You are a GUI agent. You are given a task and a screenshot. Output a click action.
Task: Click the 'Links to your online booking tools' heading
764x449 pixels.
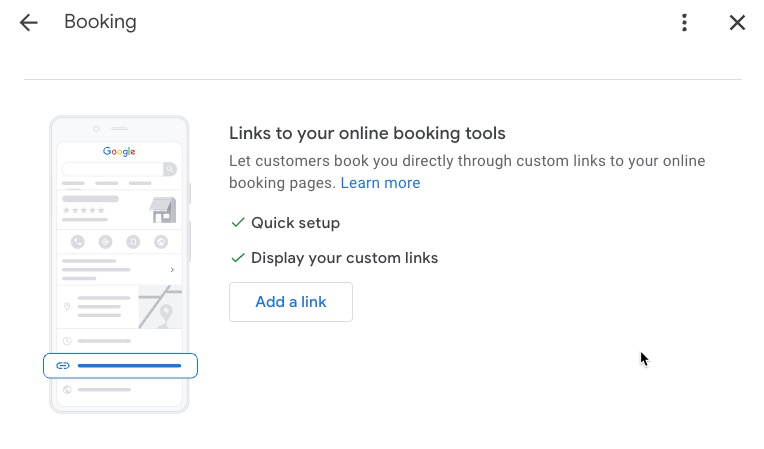[367, 133]
